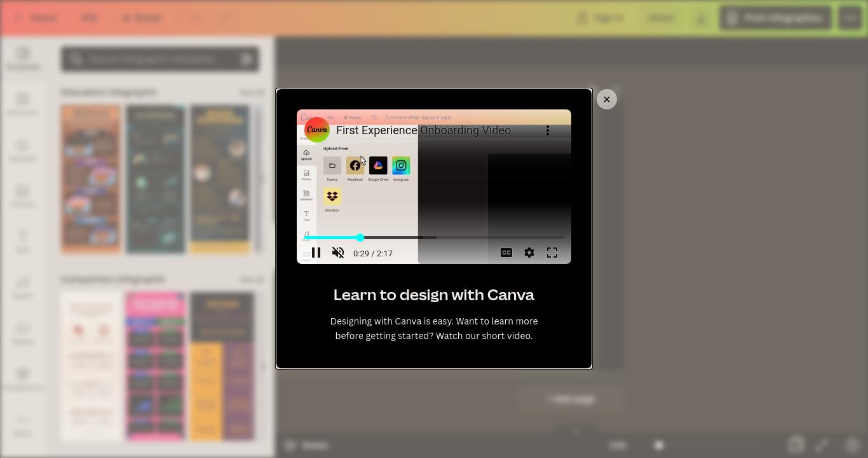Click the Canva channel logo on the video
868x458 pixels.
(x=317, y=130)
